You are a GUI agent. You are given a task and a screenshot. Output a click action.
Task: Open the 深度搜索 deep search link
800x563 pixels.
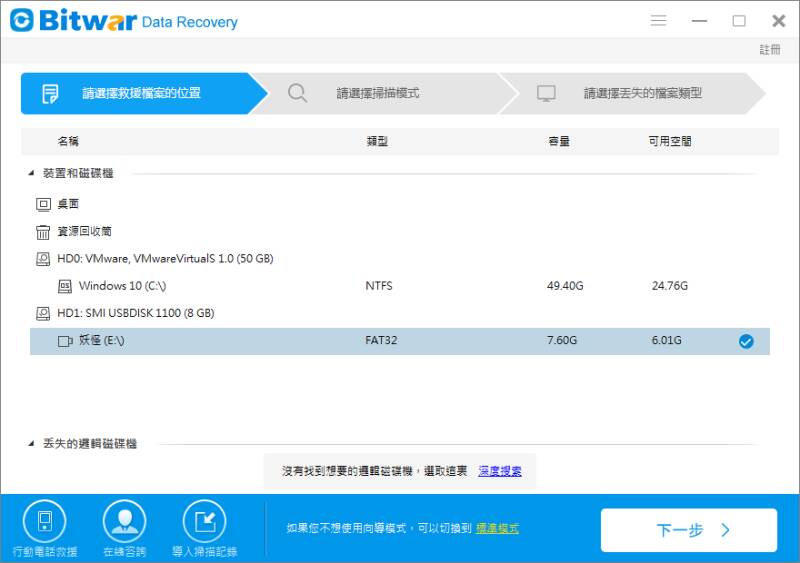pos(500,471)
